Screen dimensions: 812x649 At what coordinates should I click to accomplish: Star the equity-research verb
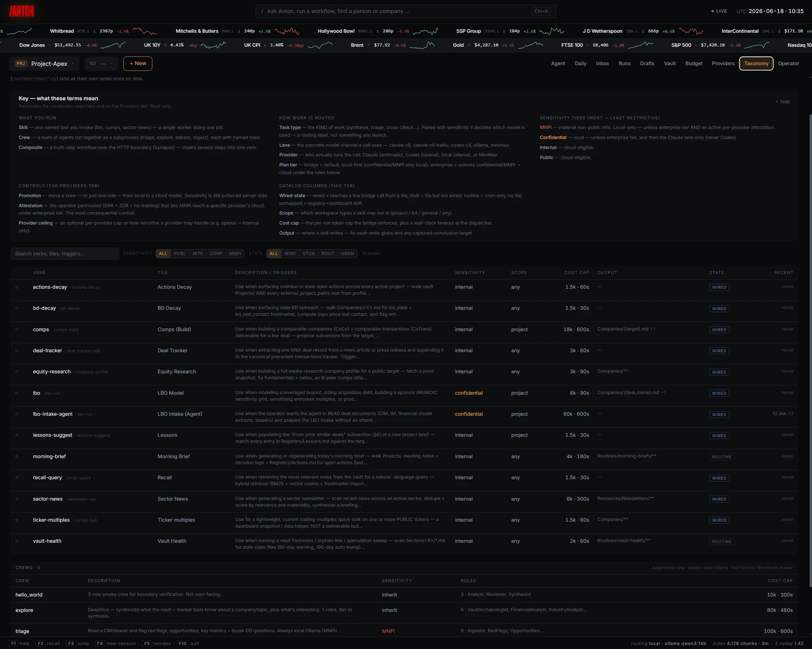pos(17,372)
